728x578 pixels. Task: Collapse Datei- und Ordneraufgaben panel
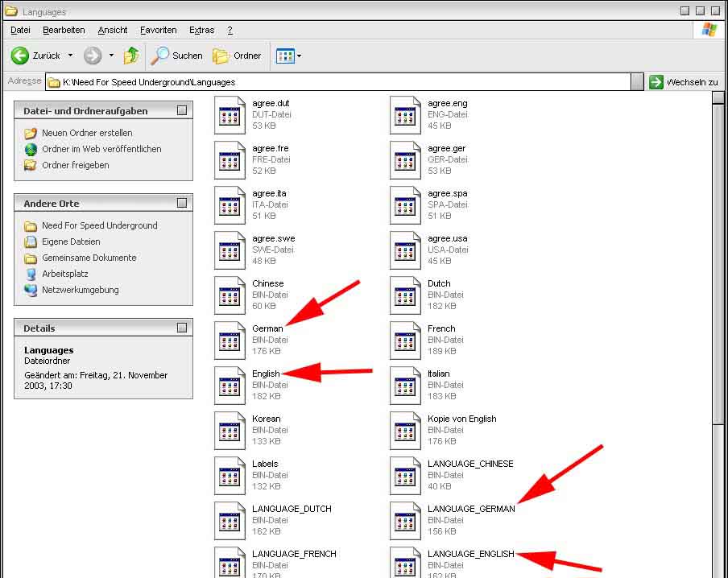[x=182, y=110]
